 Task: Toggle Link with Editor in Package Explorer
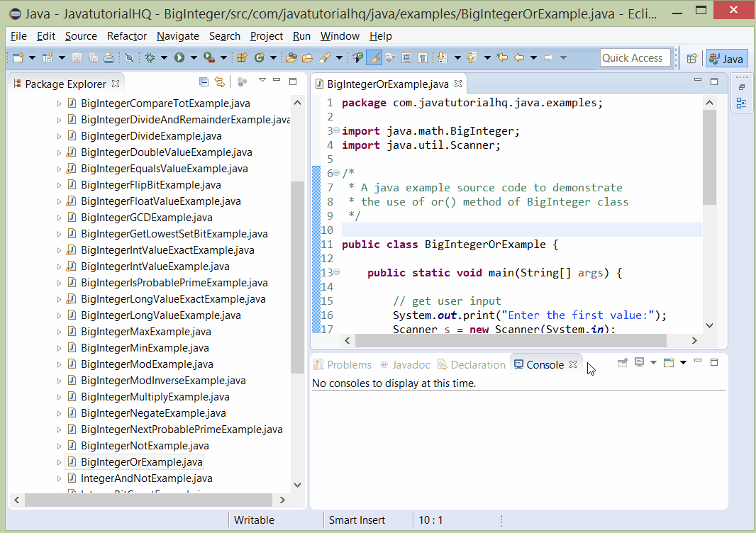tap(220, 82)
